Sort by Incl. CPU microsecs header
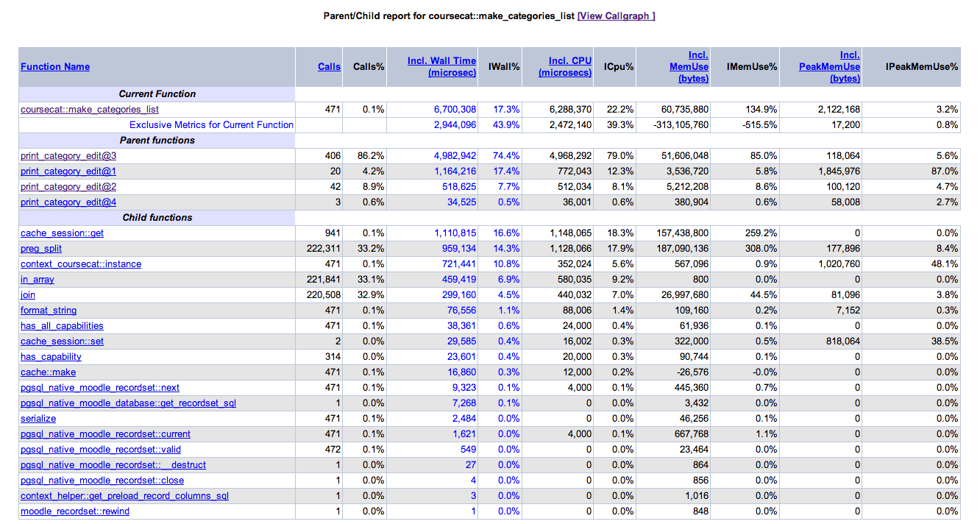The image size is (980, 524). click(x=565, y=66)
